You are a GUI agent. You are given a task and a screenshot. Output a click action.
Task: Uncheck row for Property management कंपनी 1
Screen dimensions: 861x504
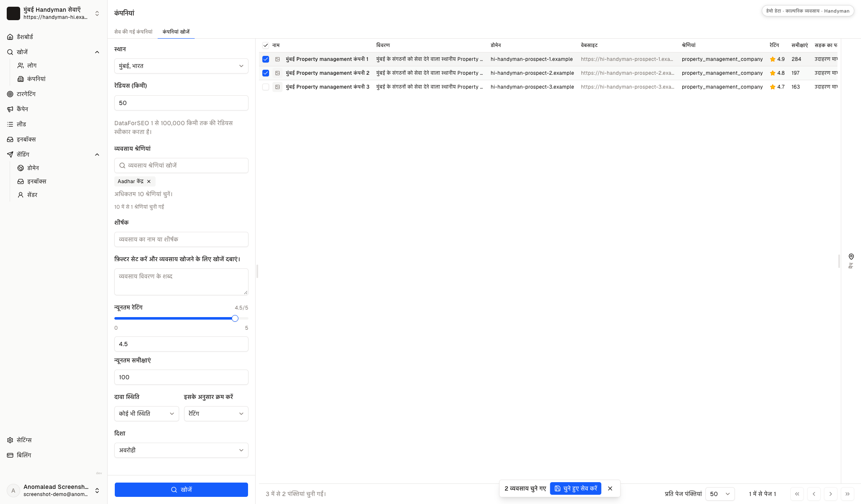click(x=266, y=59)
